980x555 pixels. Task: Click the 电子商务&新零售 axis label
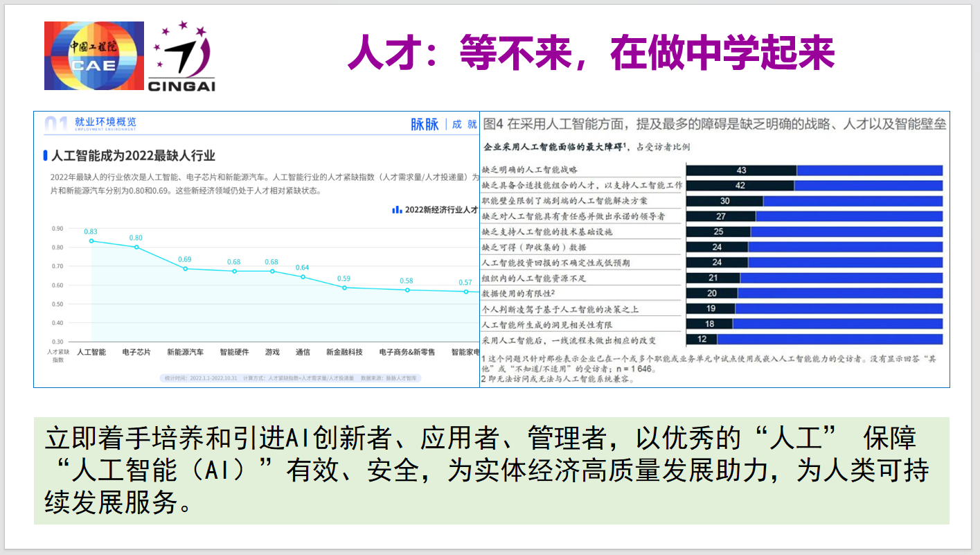[x=407, y=352]
